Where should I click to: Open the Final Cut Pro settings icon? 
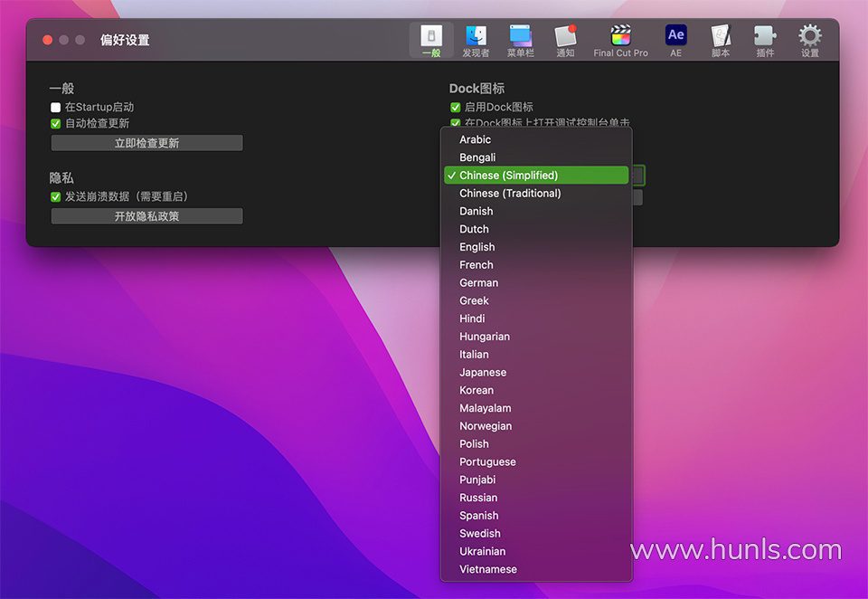[620, 40]
